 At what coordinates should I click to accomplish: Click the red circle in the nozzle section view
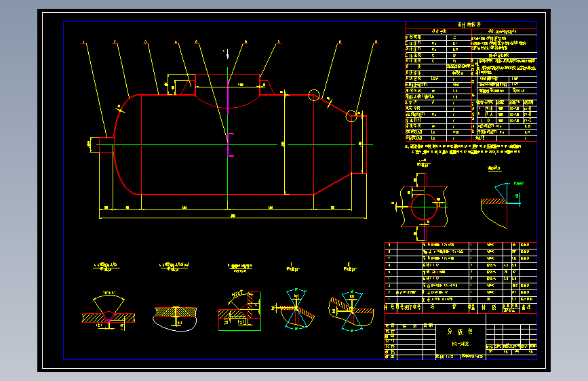(x=424, y=207)
